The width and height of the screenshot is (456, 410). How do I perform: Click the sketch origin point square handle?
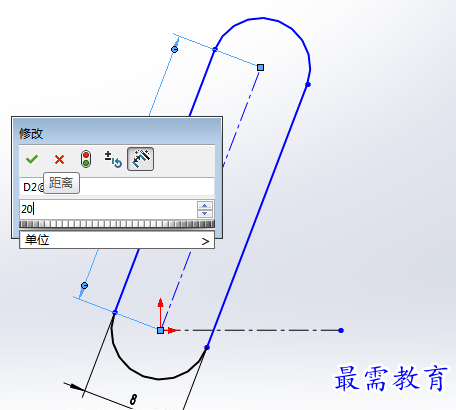[x=160, y=330]
